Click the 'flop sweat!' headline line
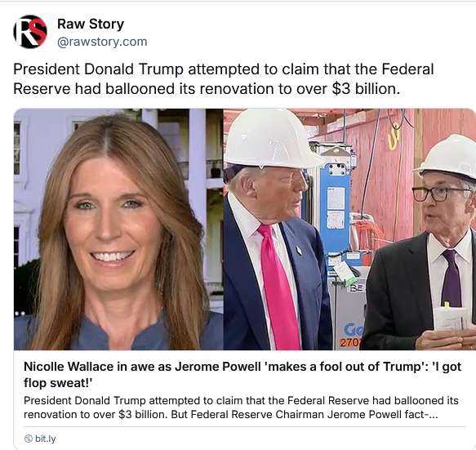This screenshot has height=450, width=476. pyautogui.click(x=58, y=382)
